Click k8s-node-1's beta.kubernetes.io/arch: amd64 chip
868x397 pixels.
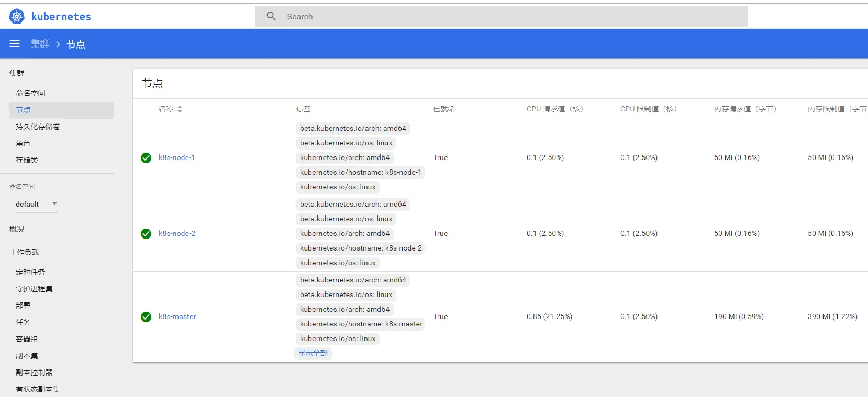click(353, 128)
